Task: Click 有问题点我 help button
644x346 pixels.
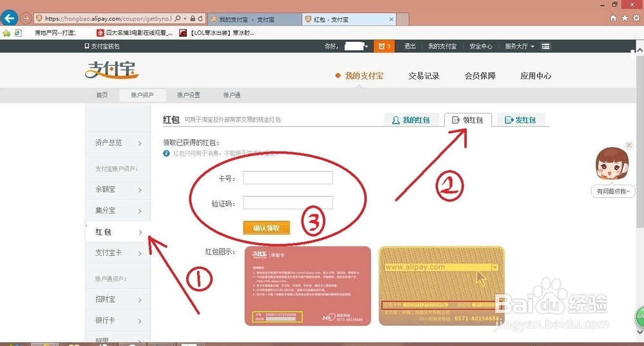Action: (x=613, y=192)
